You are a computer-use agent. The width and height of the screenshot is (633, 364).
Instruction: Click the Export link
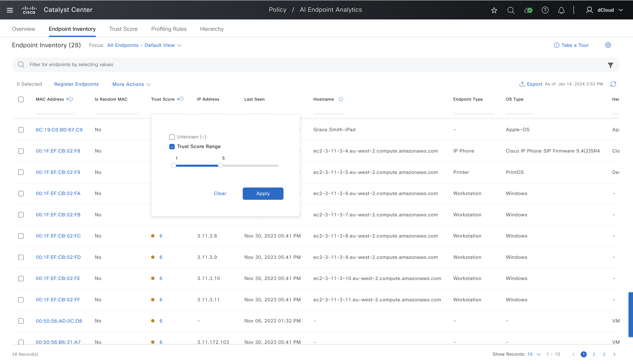click(534, 84)
